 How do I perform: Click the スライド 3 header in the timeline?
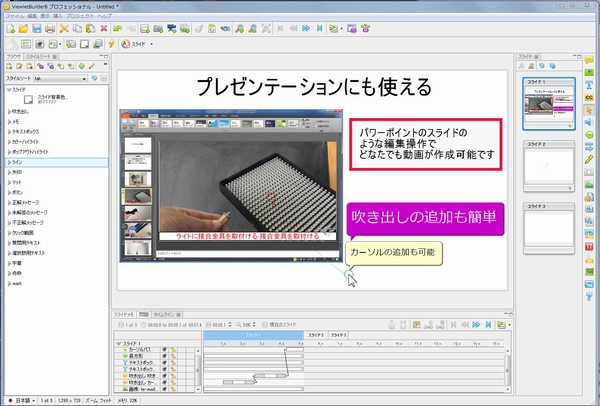pos(338,335)
